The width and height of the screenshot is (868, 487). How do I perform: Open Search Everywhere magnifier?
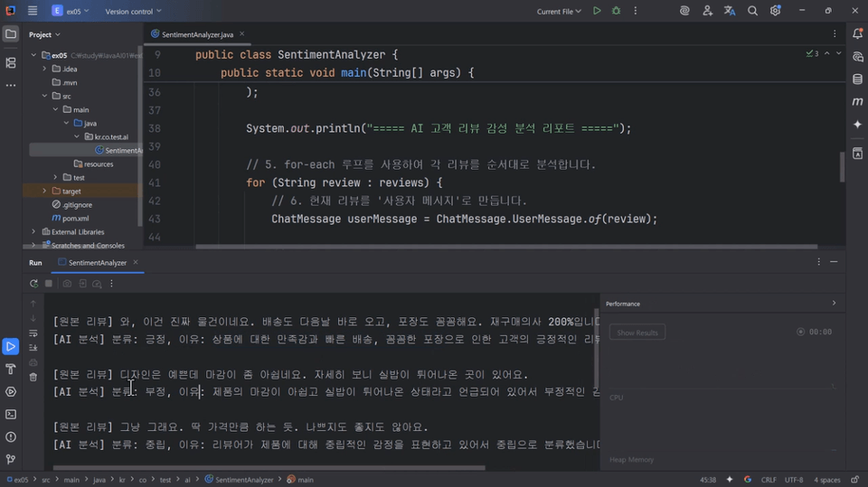pyautogui.click(x=752, y=11)
